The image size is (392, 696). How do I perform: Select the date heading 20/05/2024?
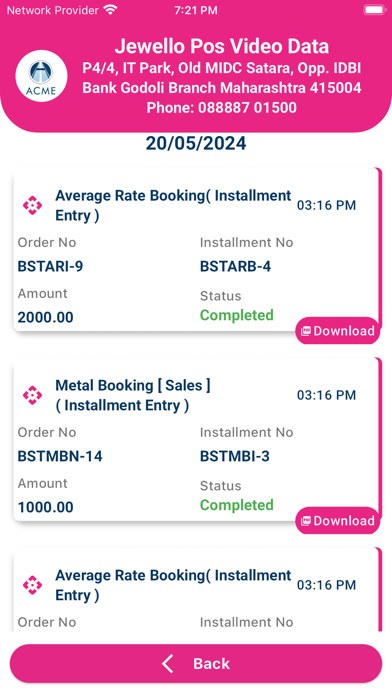(x=196, y=143)
